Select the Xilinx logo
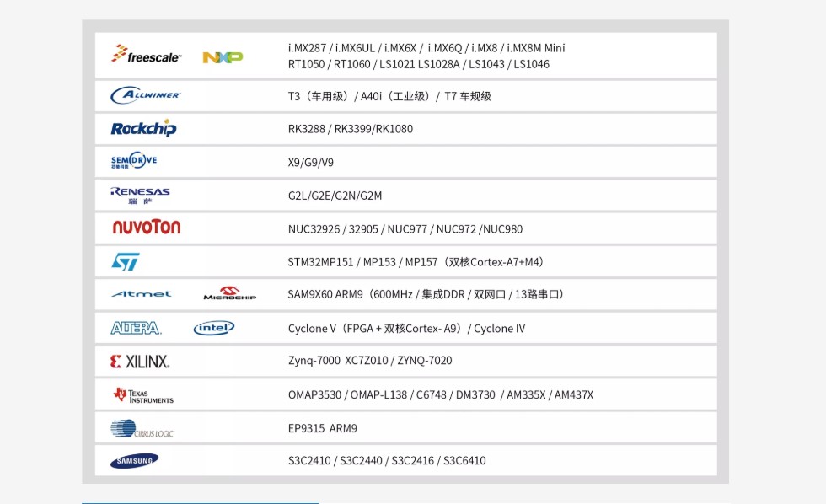 coord(140,361)
